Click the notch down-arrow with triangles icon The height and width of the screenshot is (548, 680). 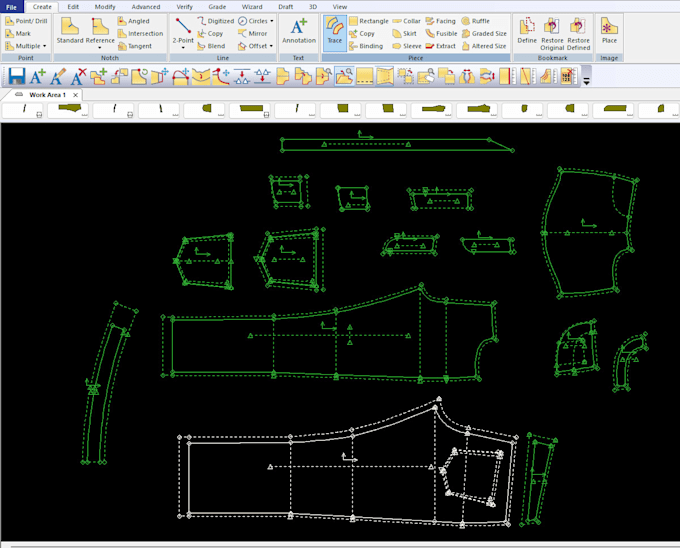click(x=242, y=76)
